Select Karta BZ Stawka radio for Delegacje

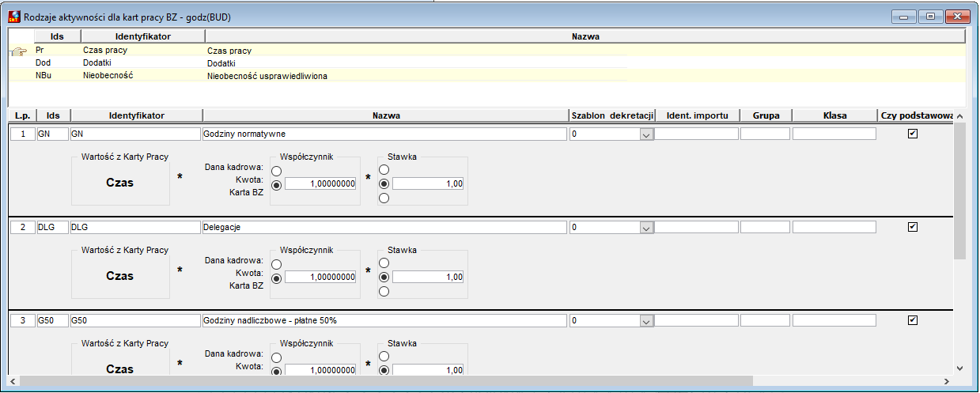click(384, 291)
